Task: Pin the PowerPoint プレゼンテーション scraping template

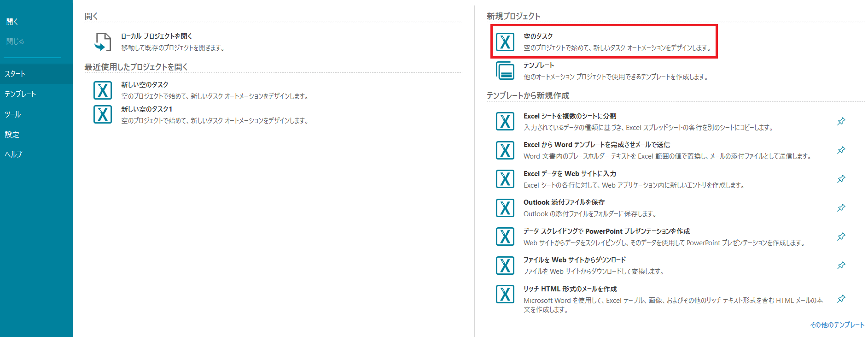Action: coord(841,236)
